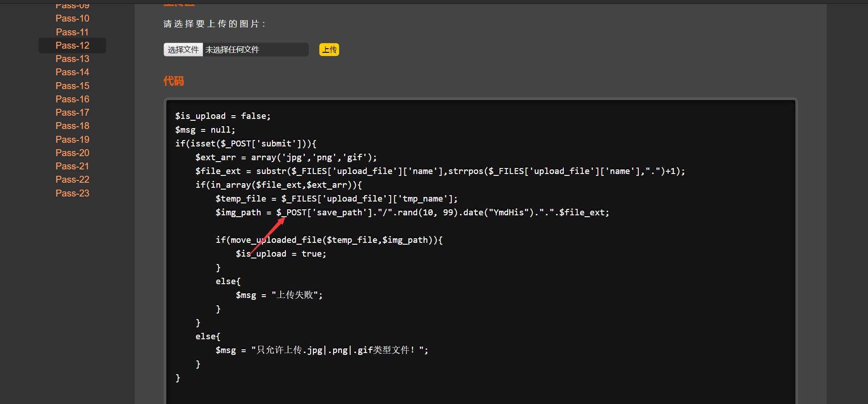
Task: Switch to Pass-17 level
Action: (72, 112)
